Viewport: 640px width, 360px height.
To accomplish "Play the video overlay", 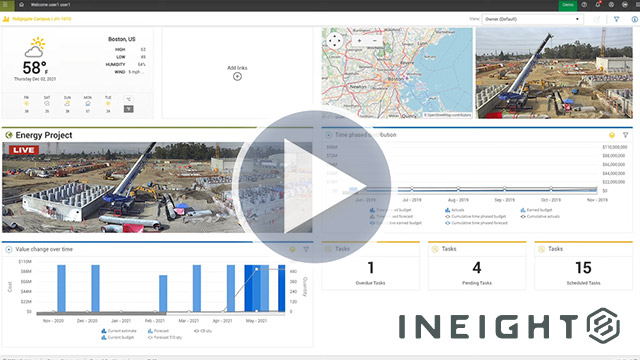I will (312, 187).
